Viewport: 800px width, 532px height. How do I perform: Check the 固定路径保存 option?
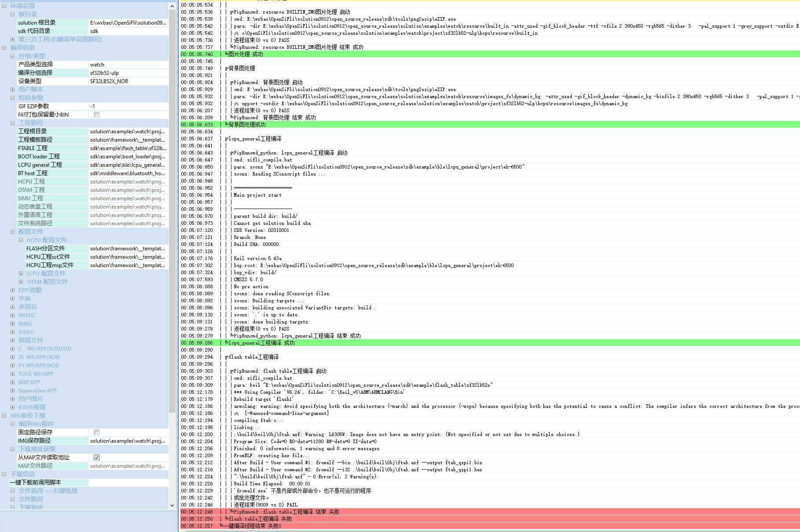coord(96,433)
